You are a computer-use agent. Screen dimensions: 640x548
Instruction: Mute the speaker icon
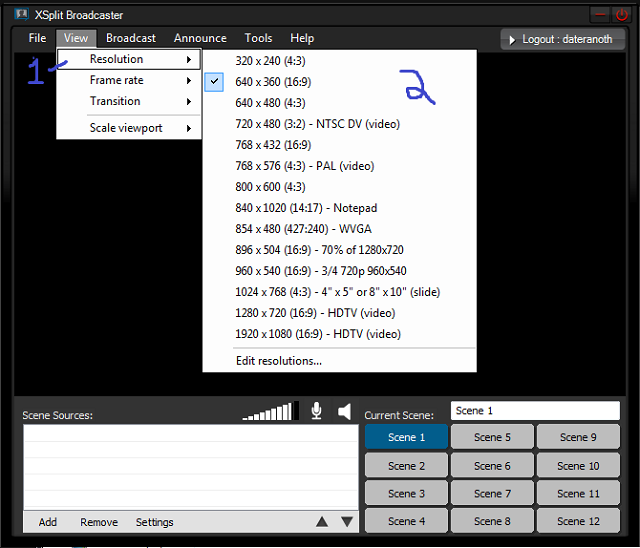[345, 411]
